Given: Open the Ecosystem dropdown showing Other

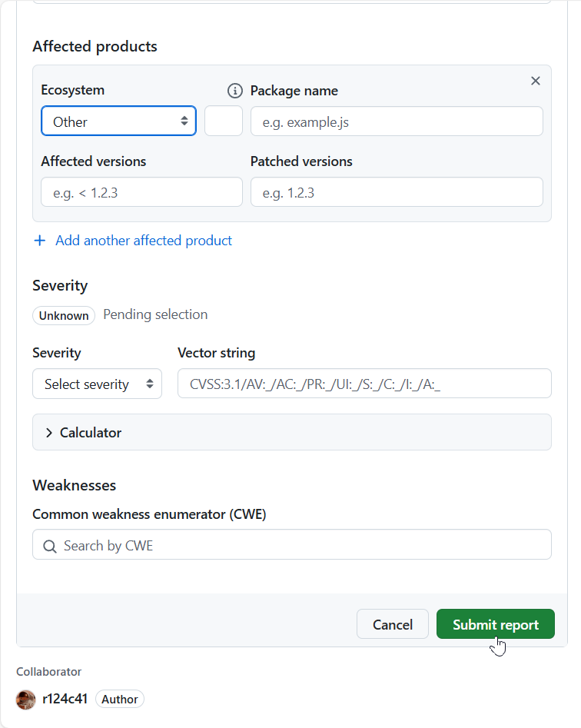Looking at the screenshot, I should click(x=118, y=121).
